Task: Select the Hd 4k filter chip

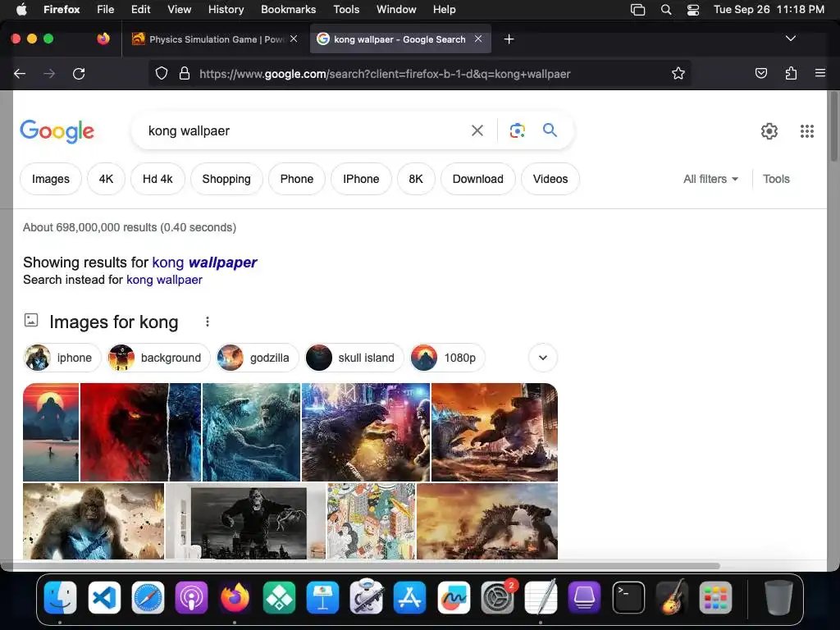Action: click(x=157, y=179)
